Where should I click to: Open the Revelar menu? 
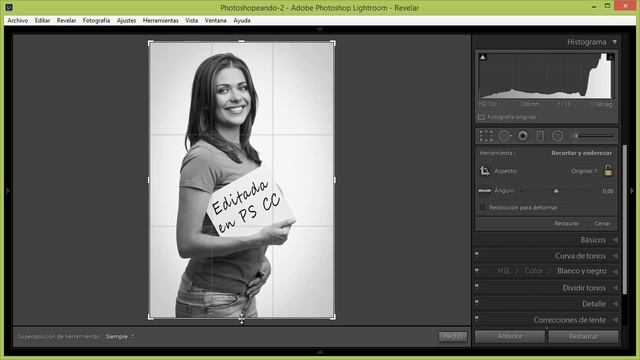click(66, 20)
